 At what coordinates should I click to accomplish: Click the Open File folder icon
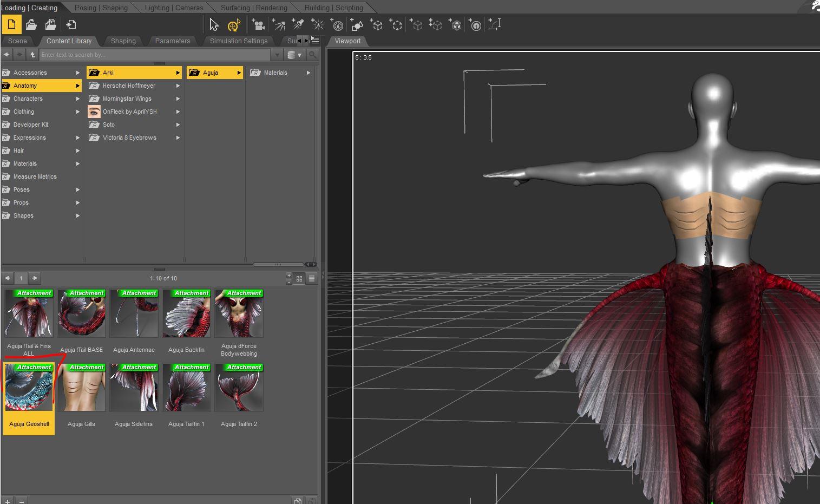click(x=31, y=25)
